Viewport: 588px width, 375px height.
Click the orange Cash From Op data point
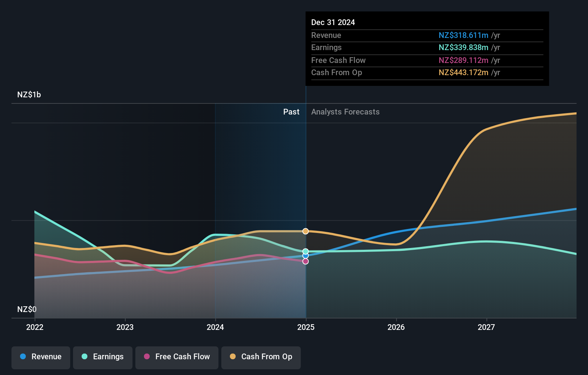click(305, 231)
